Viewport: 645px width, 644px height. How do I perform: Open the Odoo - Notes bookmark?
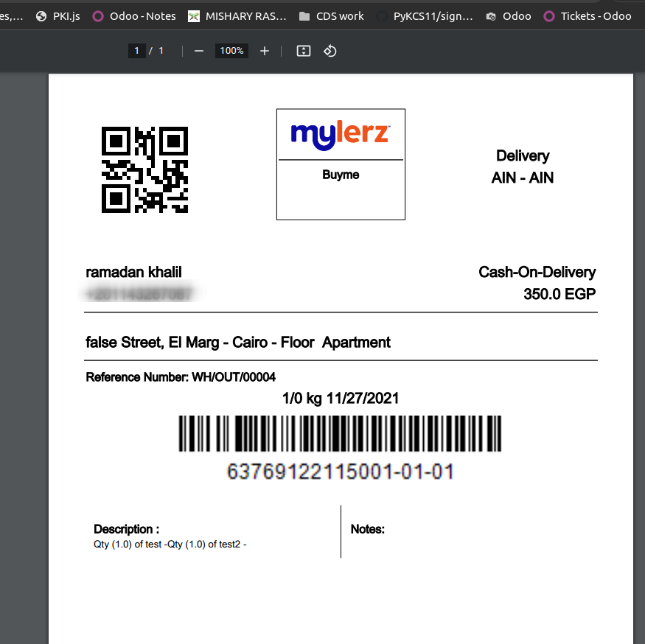134,16
